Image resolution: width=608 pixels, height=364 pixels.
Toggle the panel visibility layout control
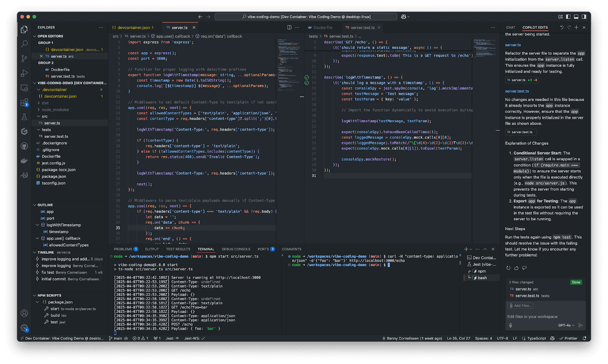[576, 16]
